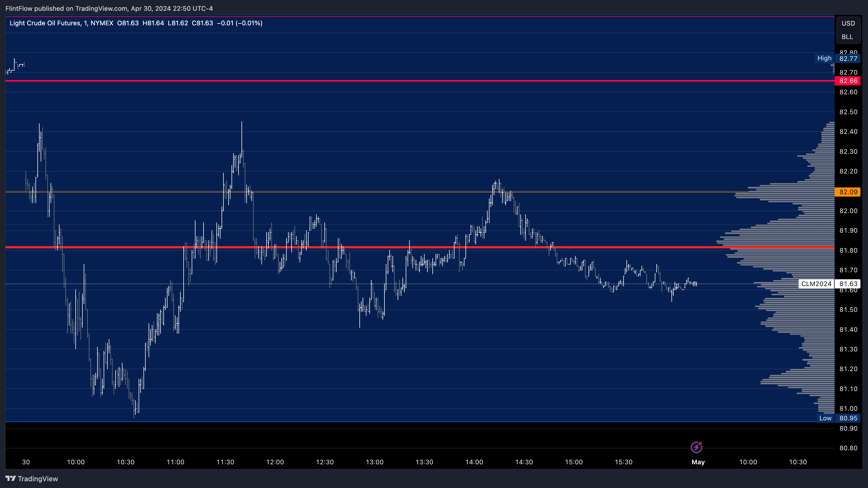Click the Low 80.95 price label
Image resolution: width=868 pixels, height=488 pixels.
coord(839,418)
